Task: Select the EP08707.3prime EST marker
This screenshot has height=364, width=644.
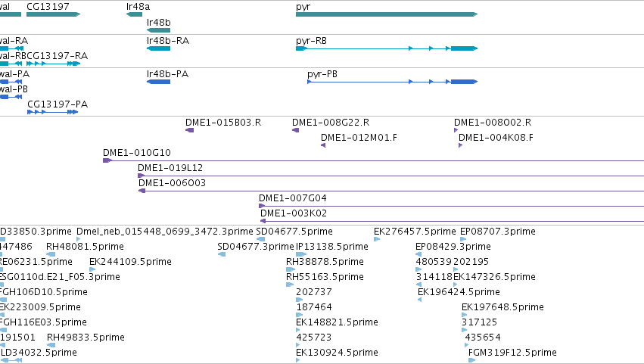Action: tap(463, 239)
